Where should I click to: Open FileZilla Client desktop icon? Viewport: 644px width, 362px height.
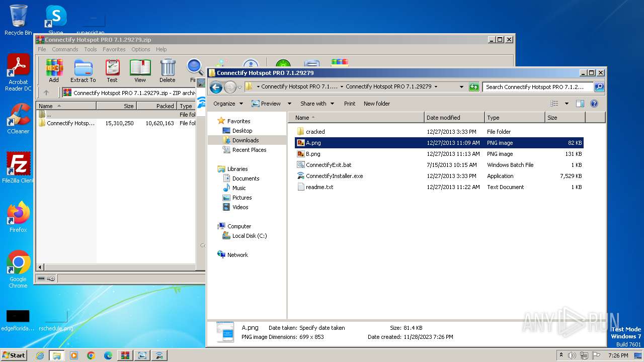point(18,167)
